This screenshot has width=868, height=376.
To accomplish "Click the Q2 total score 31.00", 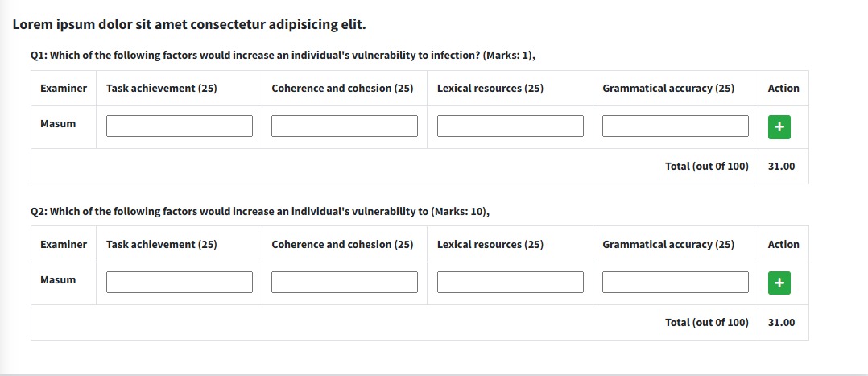I will point(781,323).
